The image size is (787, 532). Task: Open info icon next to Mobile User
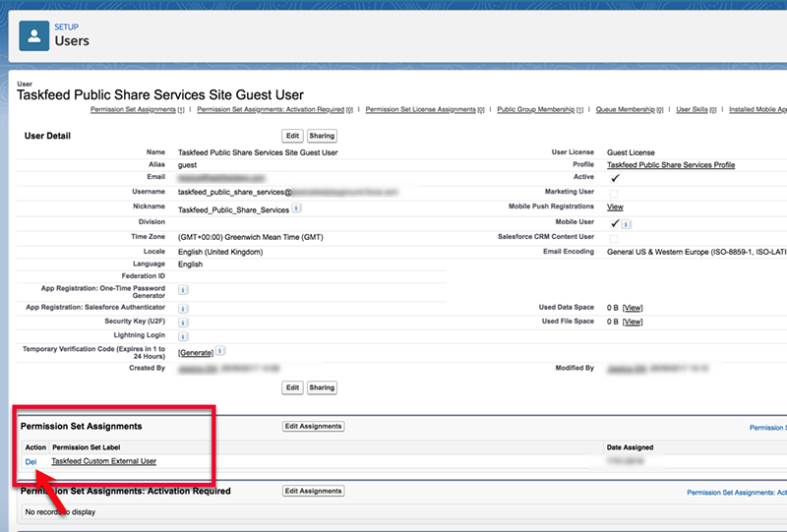click(627, 224)
